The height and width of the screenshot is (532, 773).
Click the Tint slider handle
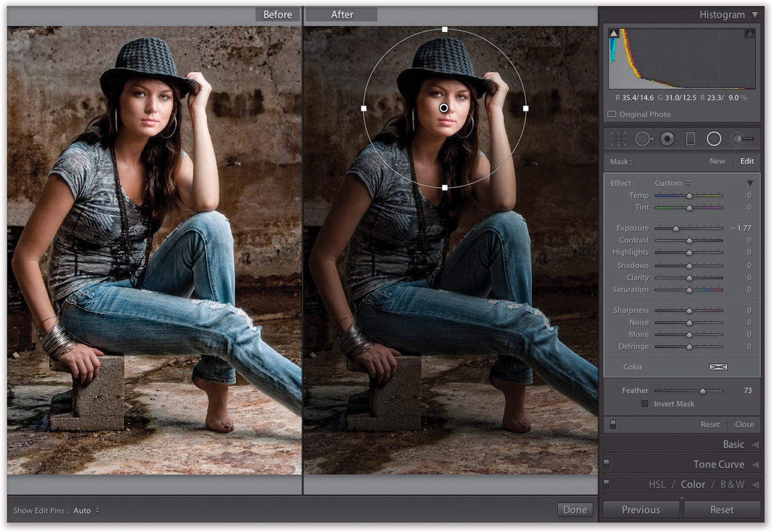click(689, 208)
